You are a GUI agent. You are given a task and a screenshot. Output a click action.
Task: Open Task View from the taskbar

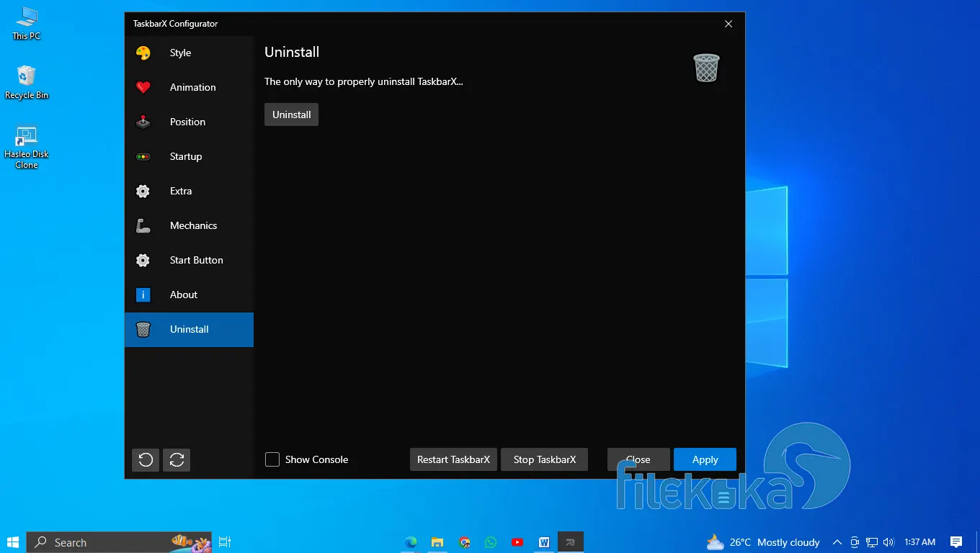(x=225, y=542)
